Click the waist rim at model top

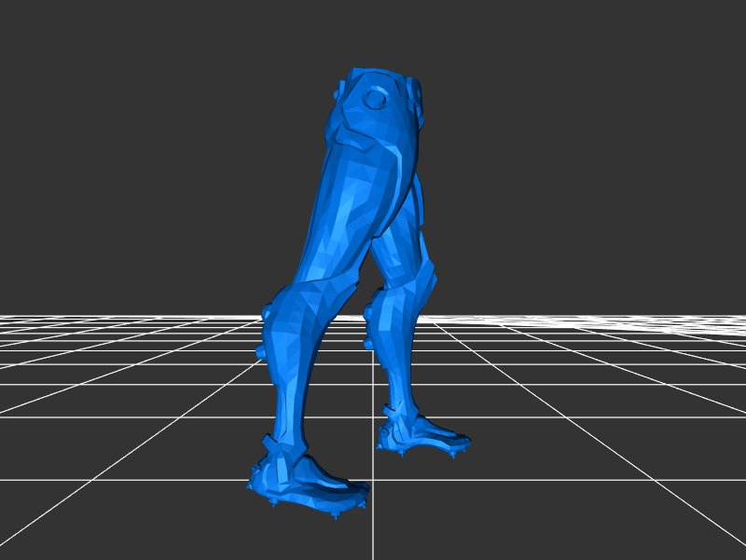(378, 75)
